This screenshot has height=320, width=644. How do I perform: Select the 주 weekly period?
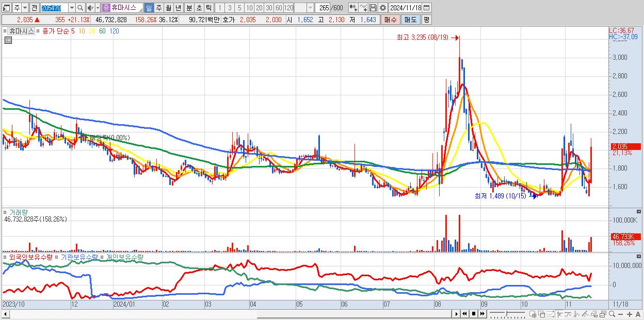point(158,8)
